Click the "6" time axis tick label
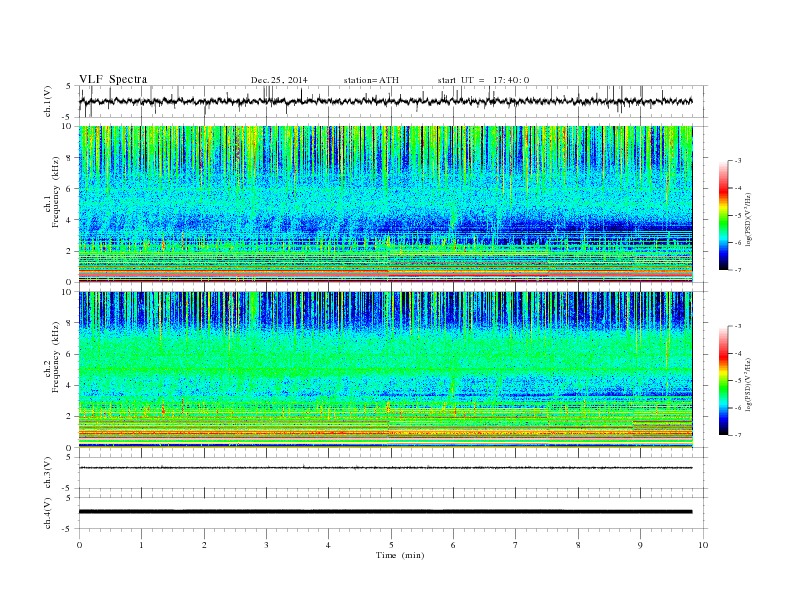Screen dimensions: 792x612 tap(454, 545)
